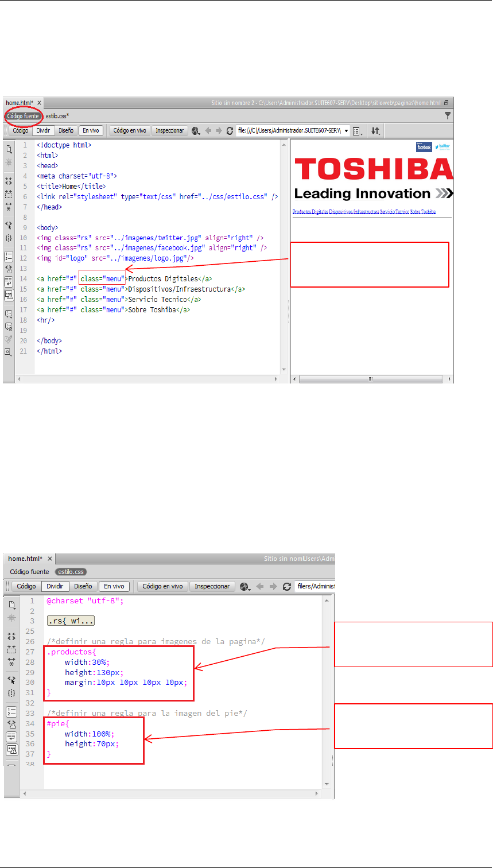
Task: Toggle line numbers in upper window toolbar
Action: [9, 256]
